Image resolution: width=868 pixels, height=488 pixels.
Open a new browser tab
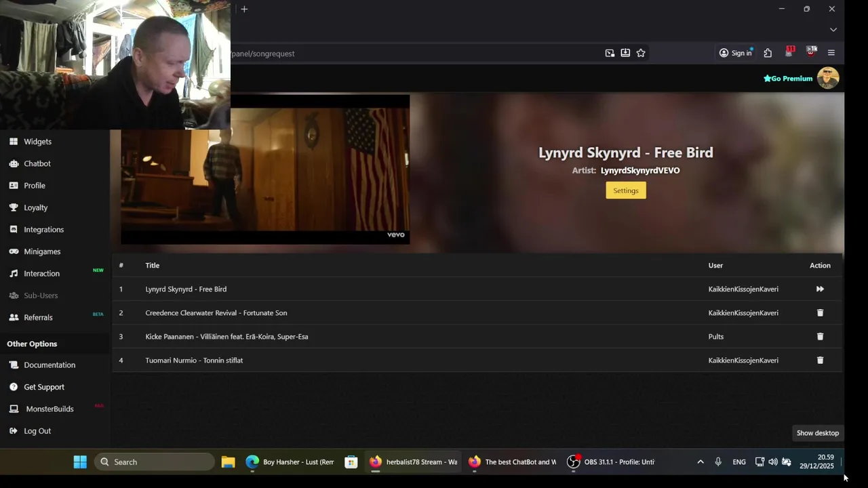click(244, 9)
